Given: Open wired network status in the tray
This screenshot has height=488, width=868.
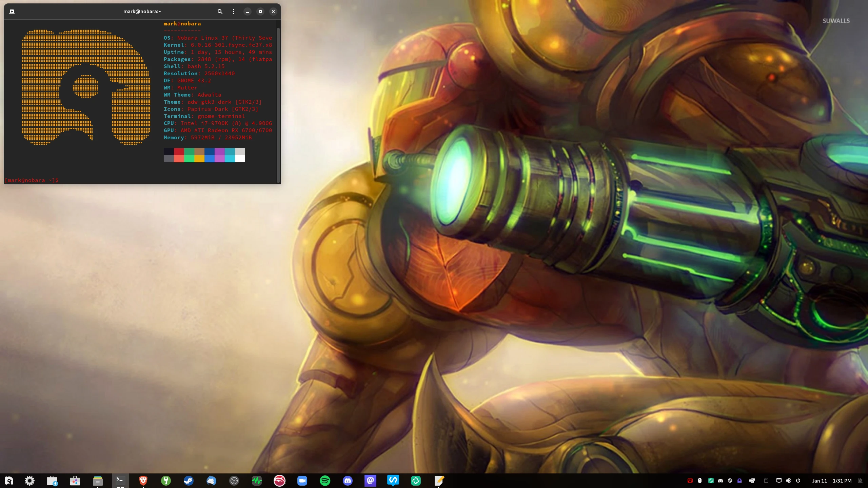Looking at the screenshot, I should [779, 481].
